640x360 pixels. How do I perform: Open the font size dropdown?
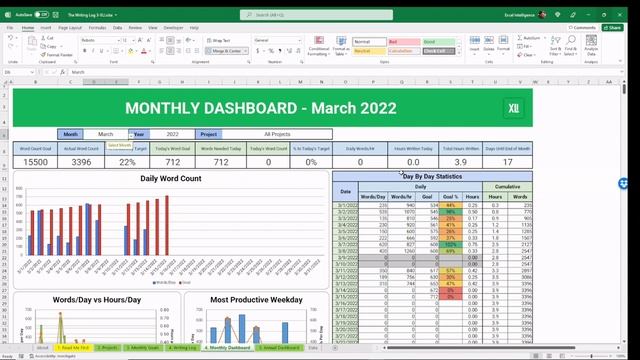point(133,40)
